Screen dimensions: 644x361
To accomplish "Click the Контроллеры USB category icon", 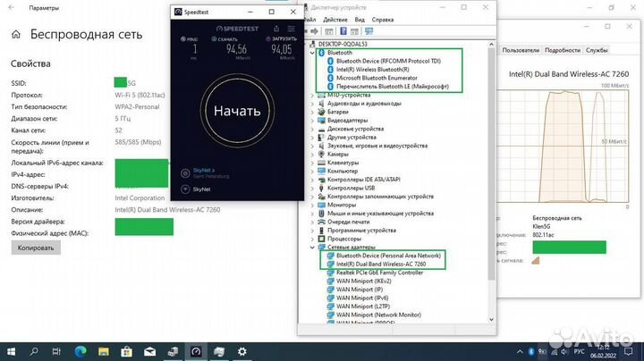I will click(322, 188).
